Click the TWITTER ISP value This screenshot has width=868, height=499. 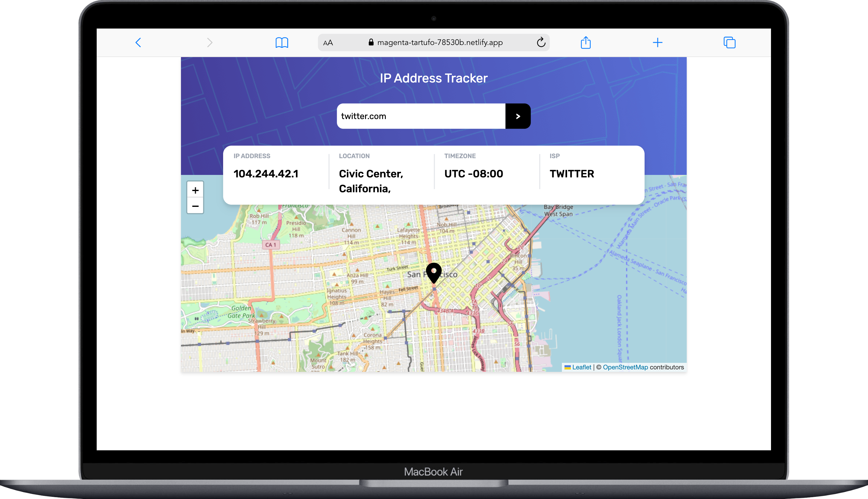(x=572, y=174)
